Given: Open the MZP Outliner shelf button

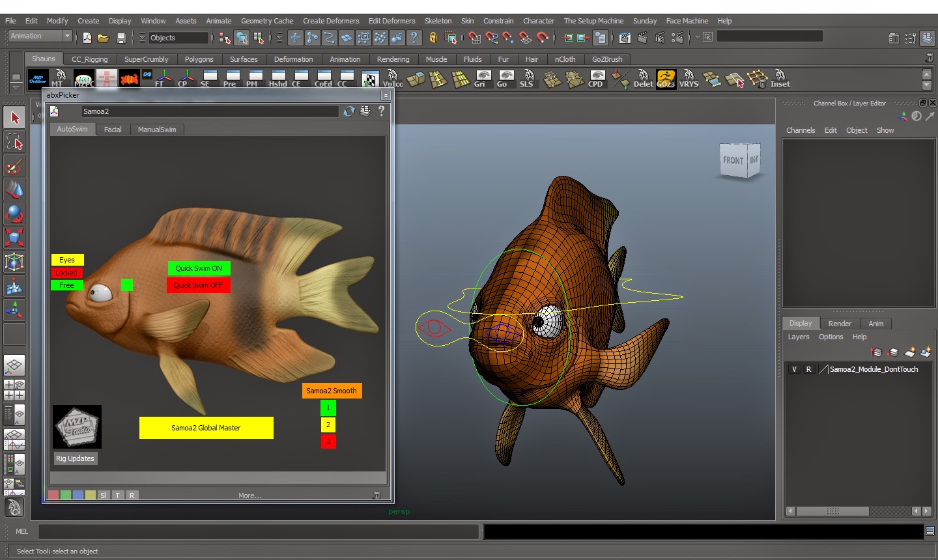Looking at the screenshot, I should [38, 79].
